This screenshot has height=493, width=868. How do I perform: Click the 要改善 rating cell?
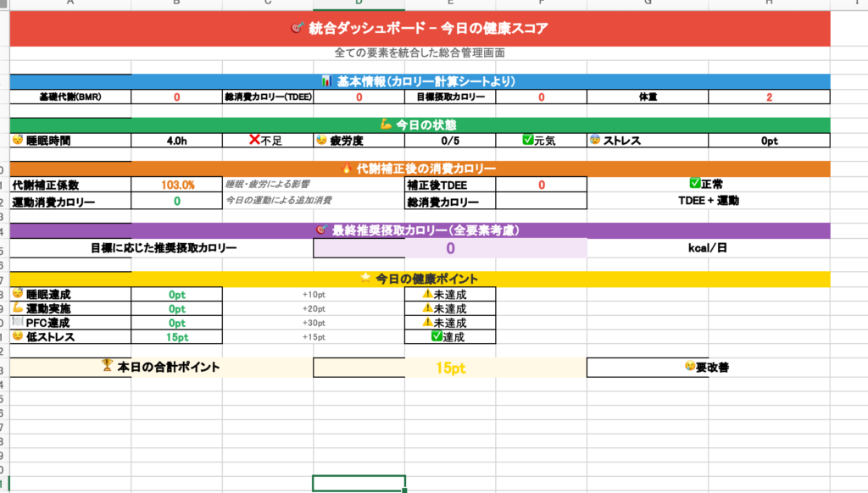707,368
